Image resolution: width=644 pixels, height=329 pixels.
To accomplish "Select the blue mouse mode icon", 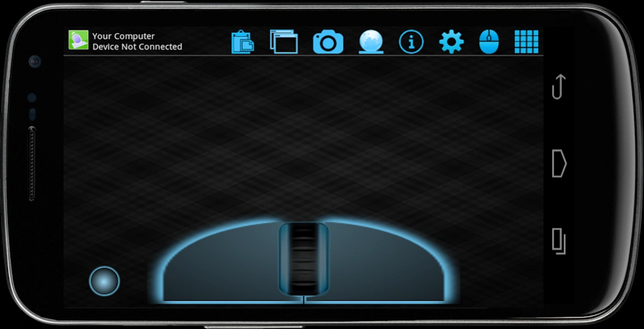I will 489,42.
